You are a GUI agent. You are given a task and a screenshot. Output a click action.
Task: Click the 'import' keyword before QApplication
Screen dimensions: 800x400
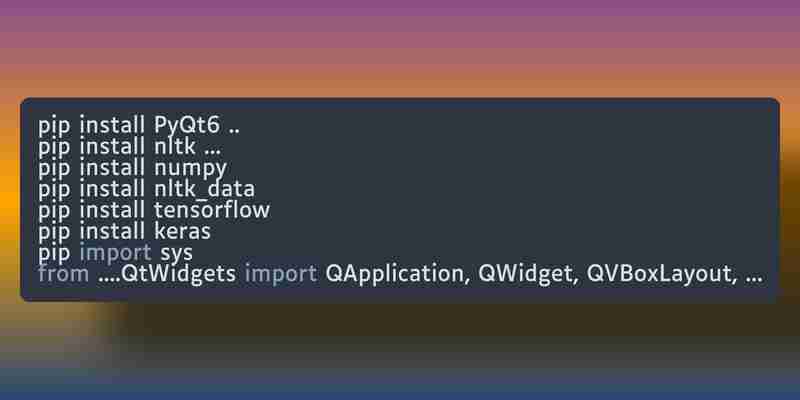pyautogui.click(x=281, y=274)
